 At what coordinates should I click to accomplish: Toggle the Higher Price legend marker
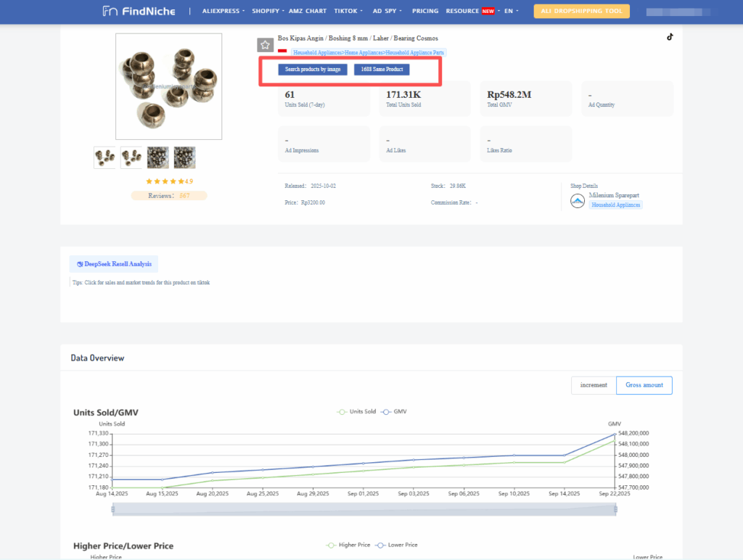pos(332,545)
